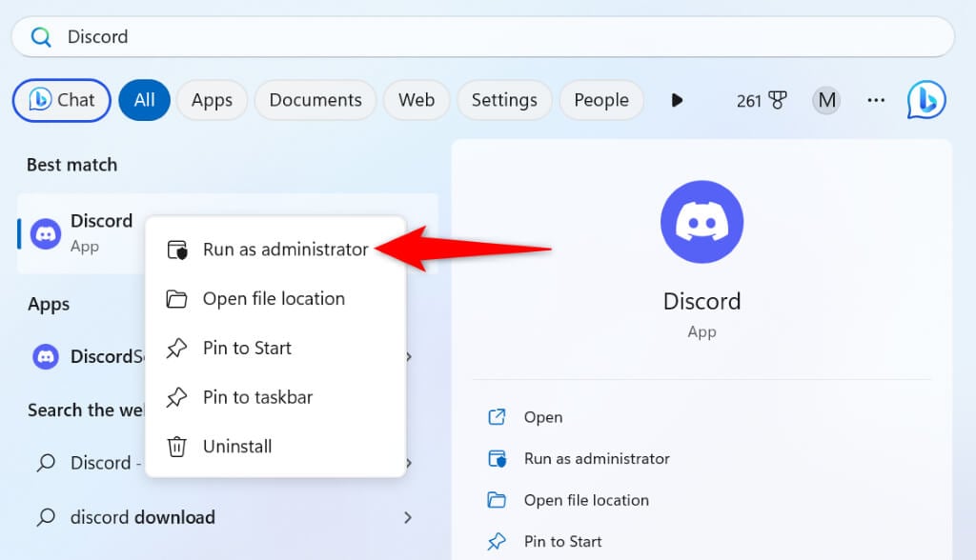Show more filters with the play arrow
Screen dimensions: 976x560
pos(678,100)
